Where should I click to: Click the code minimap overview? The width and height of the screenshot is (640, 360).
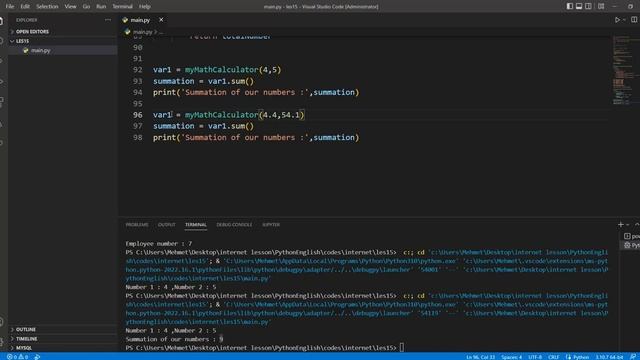point(625,70)
